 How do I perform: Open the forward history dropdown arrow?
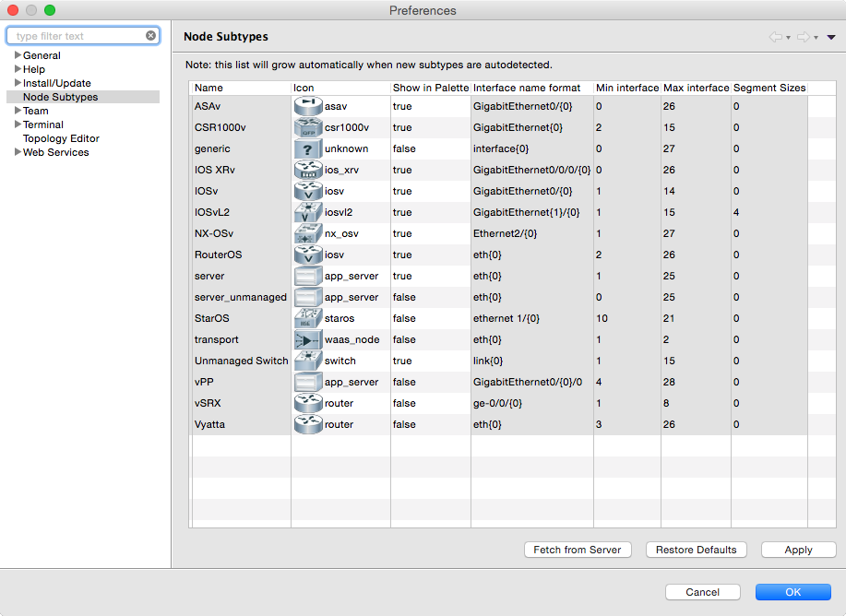pos(816,38)
